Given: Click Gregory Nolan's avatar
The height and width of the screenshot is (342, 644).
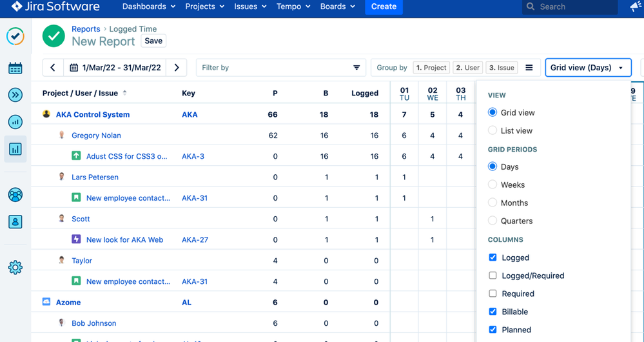Looking at the screenshot, I should (x=62, y=135).
